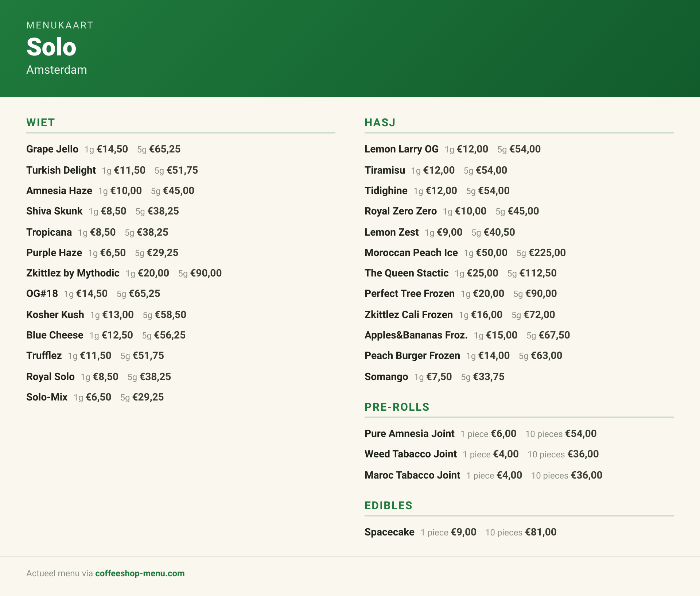
Task: Click Lemon Zest 5g €40,50 price
Action: (x=499, y=232)
